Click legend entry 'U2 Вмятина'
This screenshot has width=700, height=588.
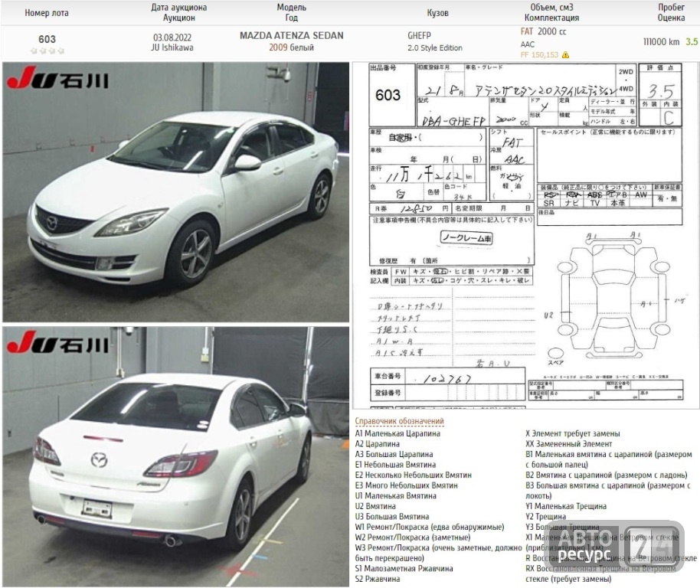click(x=375, y=506)
